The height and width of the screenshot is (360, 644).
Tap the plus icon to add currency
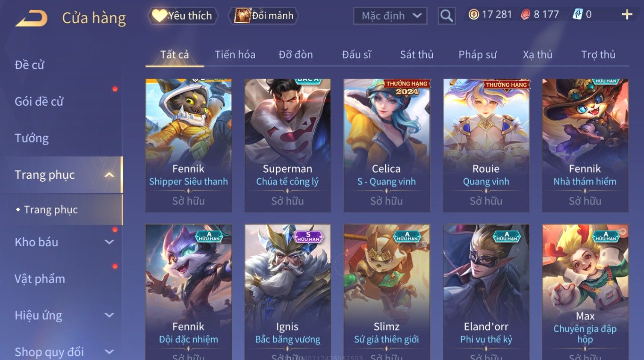tap(627, 15)
